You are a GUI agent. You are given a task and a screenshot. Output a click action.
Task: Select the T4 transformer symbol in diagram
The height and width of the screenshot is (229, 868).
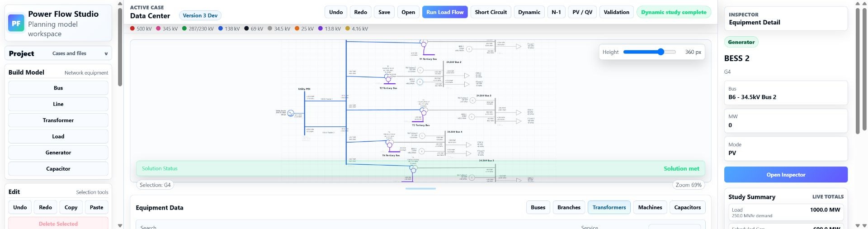pyautogui.click(x=389, y=143)
